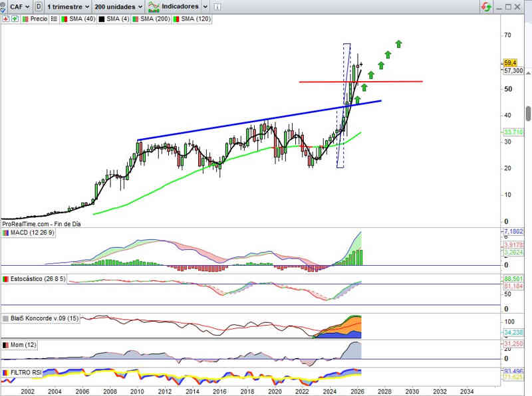This screenshot has width=532, height=396.
Task: Select the SMA (200) indicator label
Action: click(x=155, y=19)
